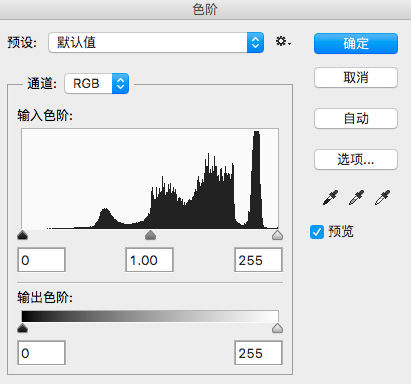Click the input white point slider
The height and width of the screenshot is (384, 411).
coord(277,235)
